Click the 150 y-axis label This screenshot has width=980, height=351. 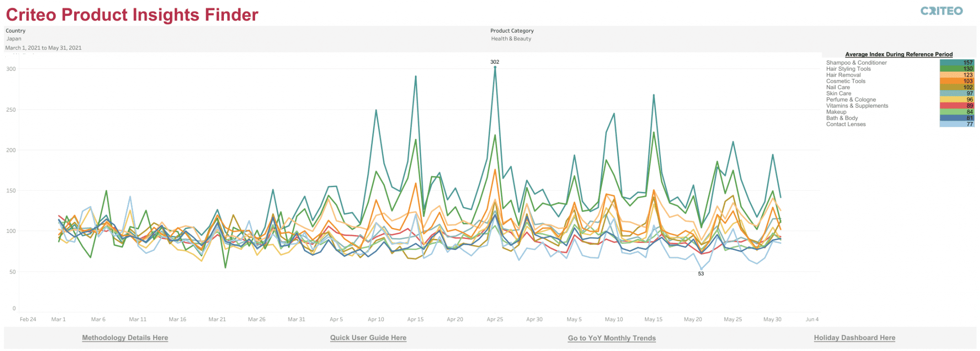(x=11, y=191)
